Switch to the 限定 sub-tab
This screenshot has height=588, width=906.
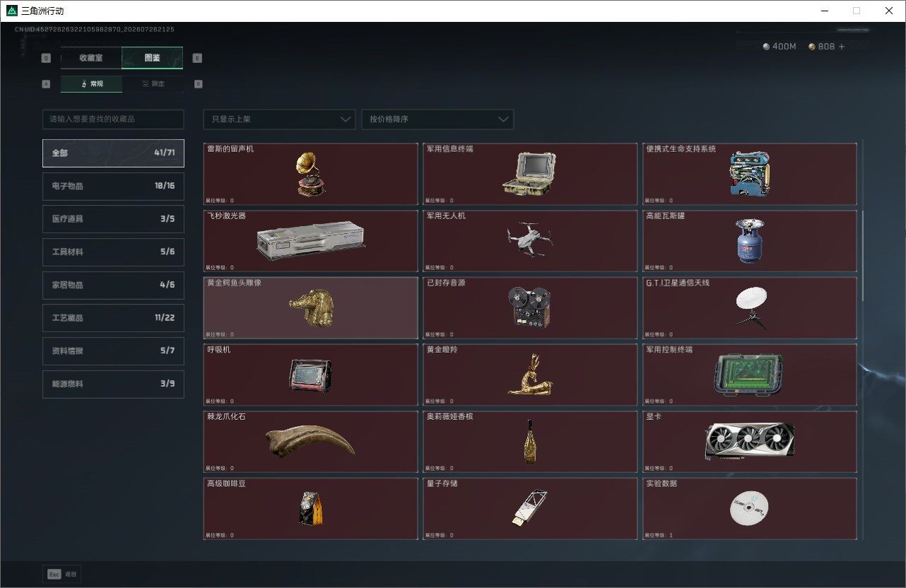(153, 83)
